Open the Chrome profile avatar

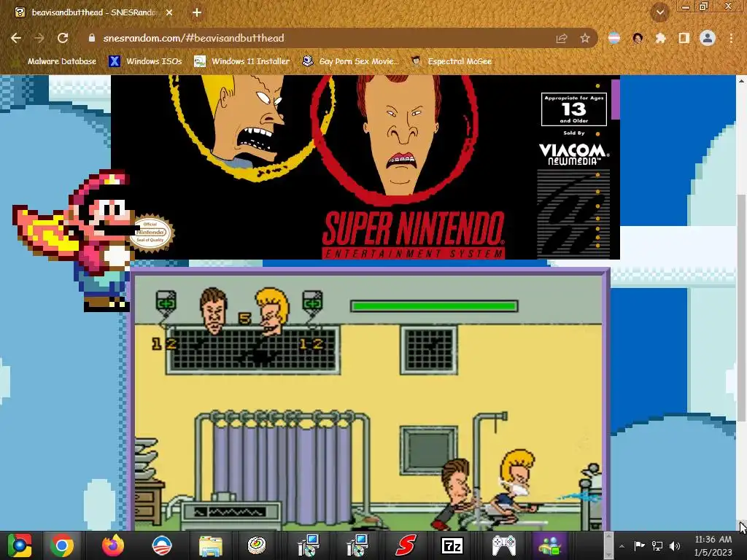(x=708, y=38)
